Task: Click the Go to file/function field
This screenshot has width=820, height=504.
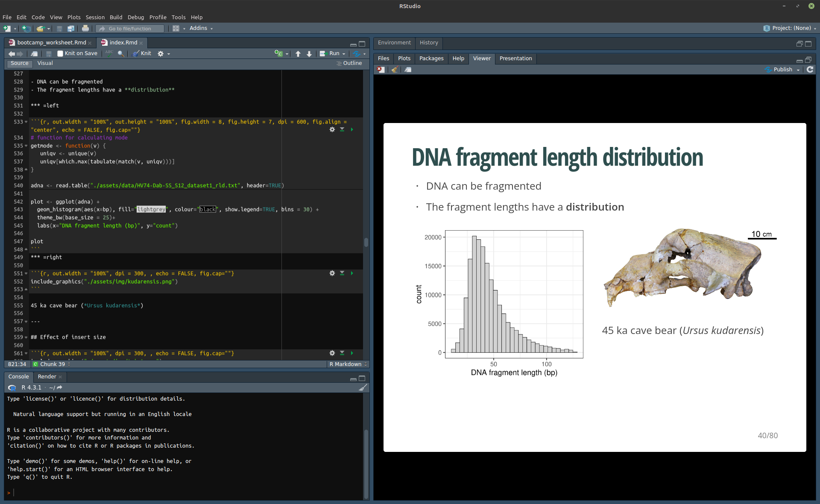Action: click(130, 28)
